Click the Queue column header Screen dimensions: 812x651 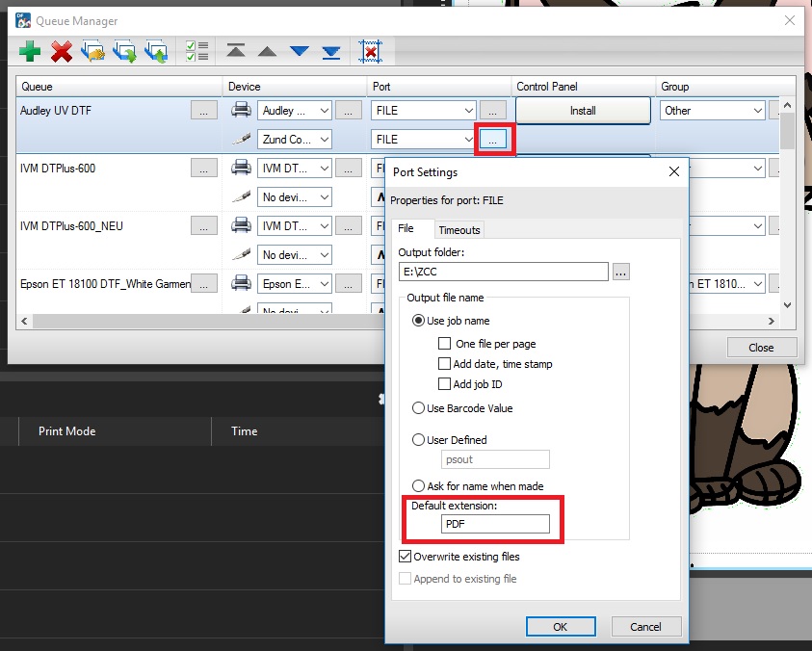[x=119, y=87]
